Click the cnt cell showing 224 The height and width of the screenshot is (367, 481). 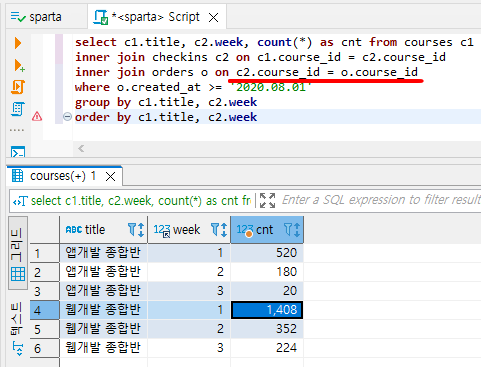(267, 348)
